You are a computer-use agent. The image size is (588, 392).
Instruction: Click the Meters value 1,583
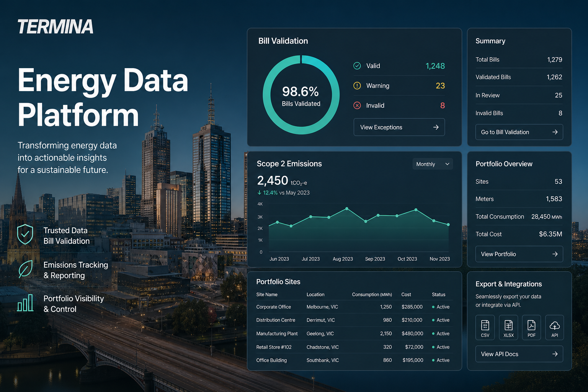(554, 199)
